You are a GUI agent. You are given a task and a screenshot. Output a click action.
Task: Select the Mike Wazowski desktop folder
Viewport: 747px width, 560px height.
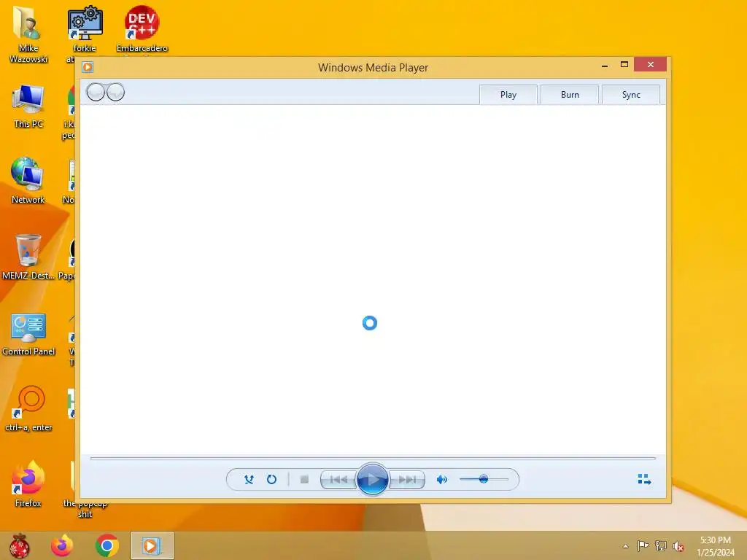(28, 34)
